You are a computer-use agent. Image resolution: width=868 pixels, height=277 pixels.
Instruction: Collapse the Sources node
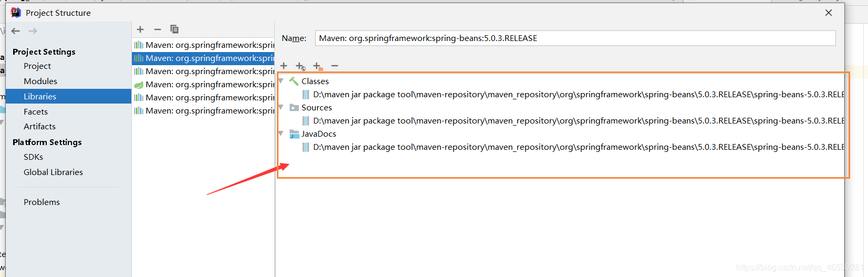click(281, 107)
